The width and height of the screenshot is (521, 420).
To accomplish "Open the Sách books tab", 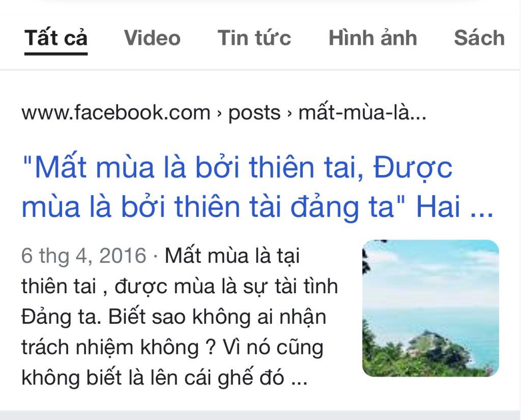I will tap(479, 38).
